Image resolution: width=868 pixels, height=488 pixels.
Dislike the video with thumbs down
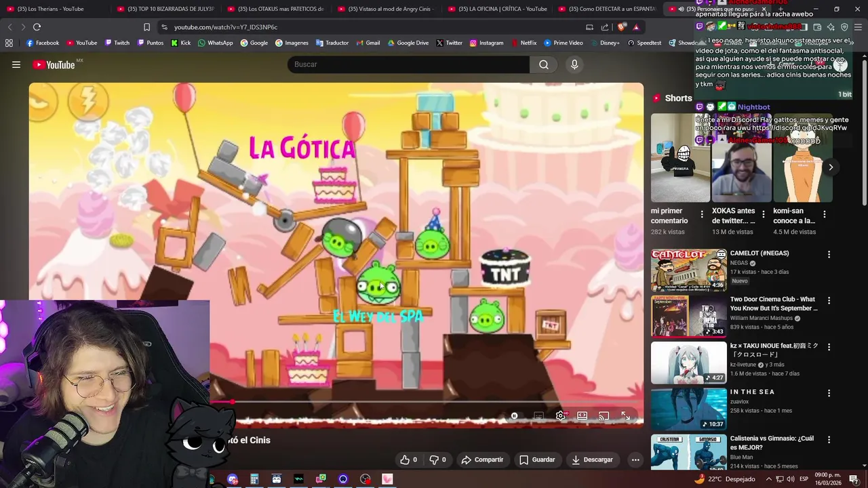[x=437, y=460]
